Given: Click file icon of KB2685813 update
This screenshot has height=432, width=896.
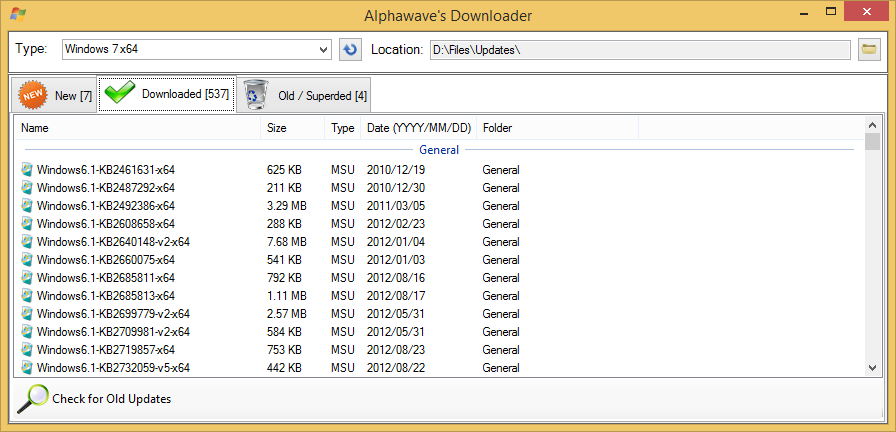Looking at the screenshot, I should tap(27, 295).
